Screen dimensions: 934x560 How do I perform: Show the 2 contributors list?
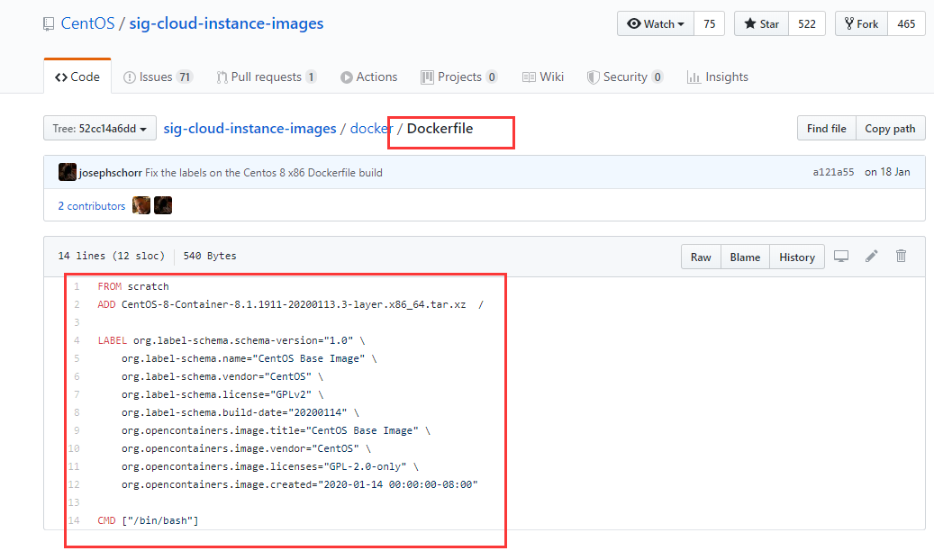92,206
